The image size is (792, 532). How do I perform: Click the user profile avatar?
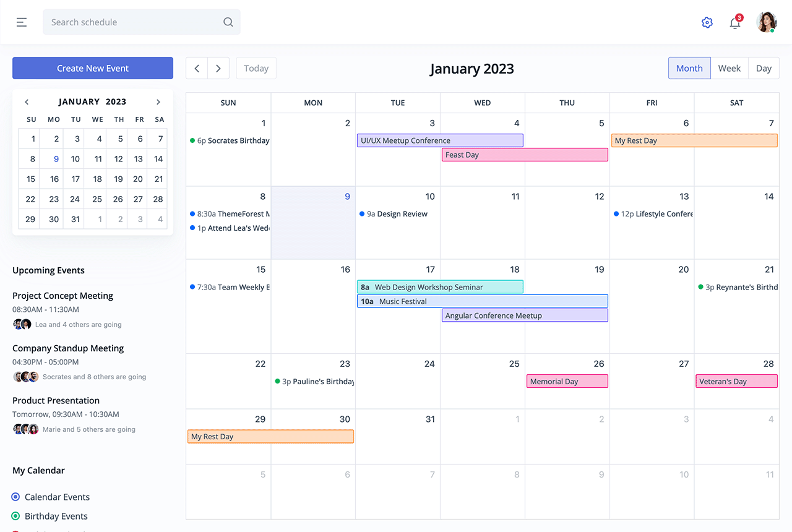point(767,22)
